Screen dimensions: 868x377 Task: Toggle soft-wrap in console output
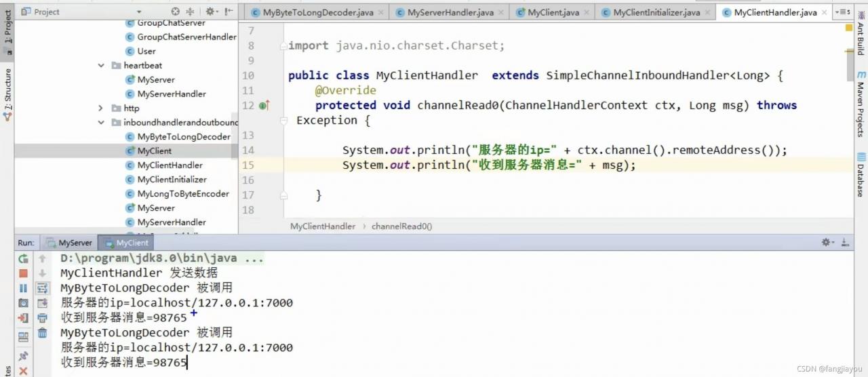tap(42, 288)
